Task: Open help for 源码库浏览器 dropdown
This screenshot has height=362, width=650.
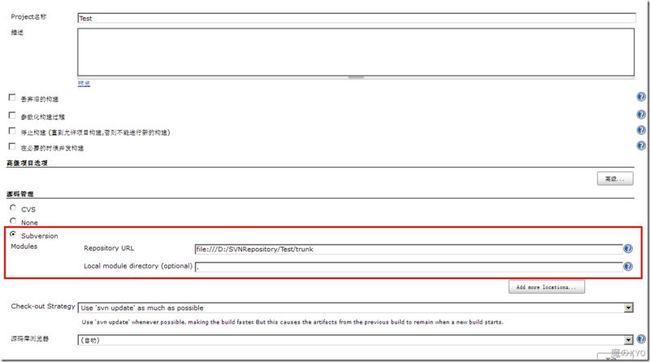Action: pyautogui.click(x=641, y=339)
